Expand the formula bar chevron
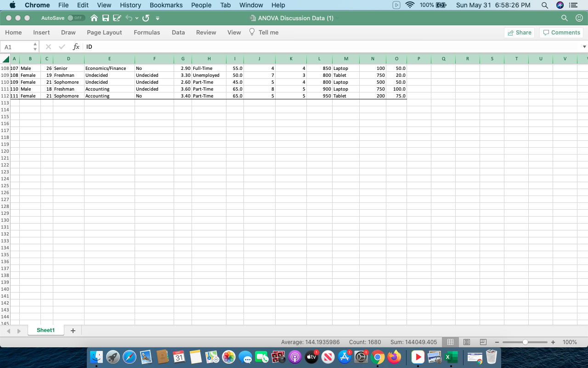Screen dimensions: 588x368 [584, 47]
